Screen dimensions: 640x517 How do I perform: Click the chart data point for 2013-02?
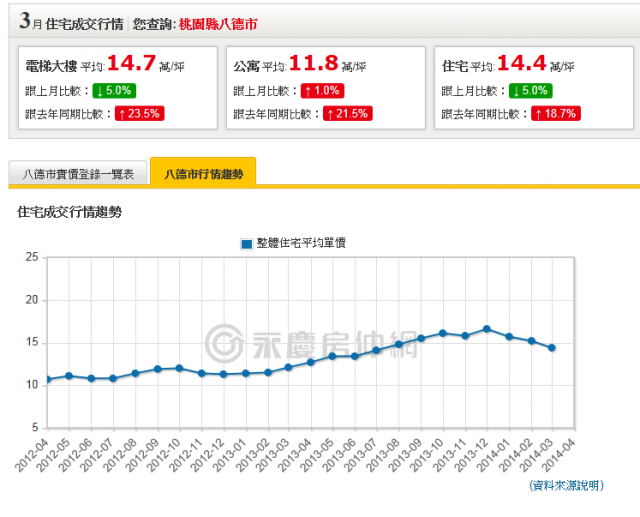click(x=268, y=373)
